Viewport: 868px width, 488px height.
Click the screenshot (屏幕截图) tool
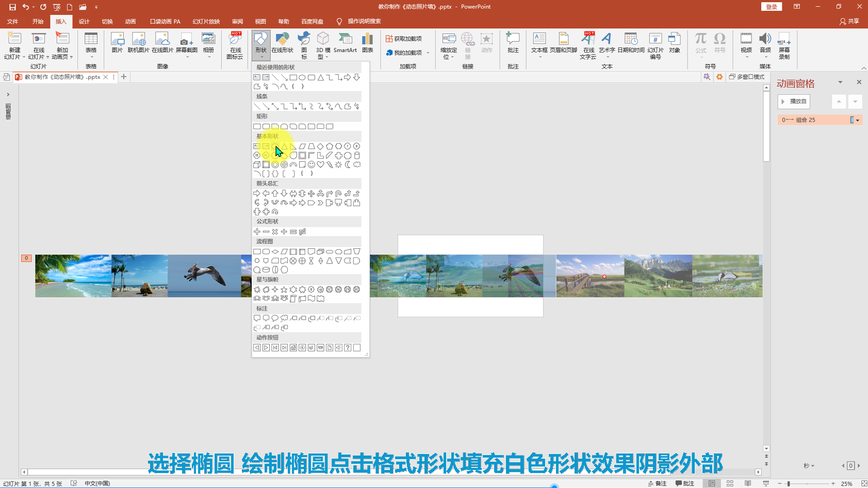click(x=186, y=43)
